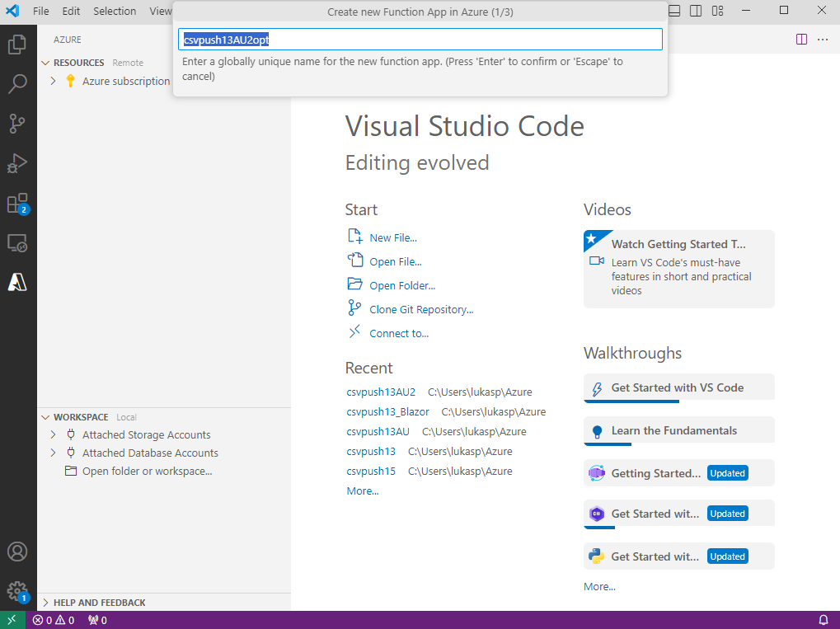Open Remote Explorer in activity bar

[x=17, y=242]
